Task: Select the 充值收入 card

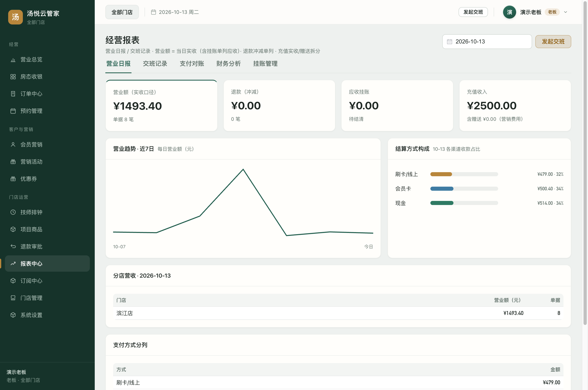Action: coord(515,105)
